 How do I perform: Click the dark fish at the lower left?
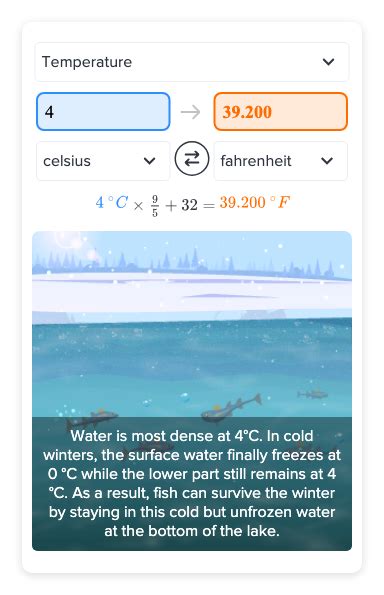tap(91, 419)
